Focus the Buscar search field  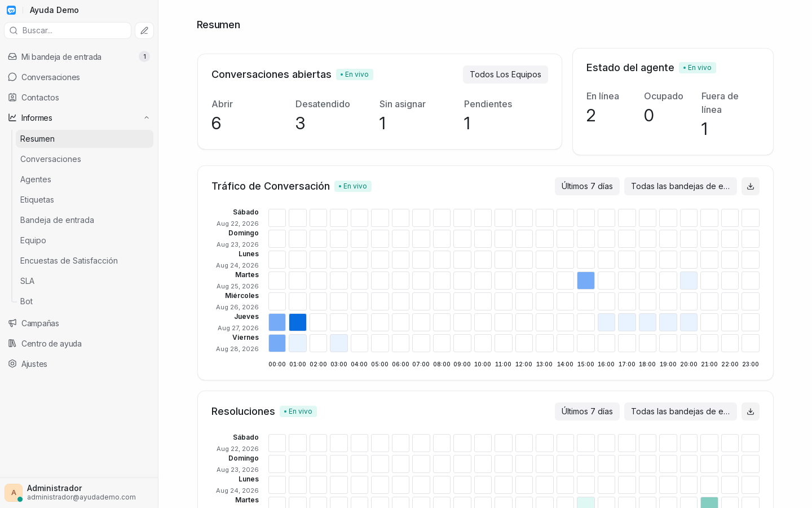(x=68, y=30)
